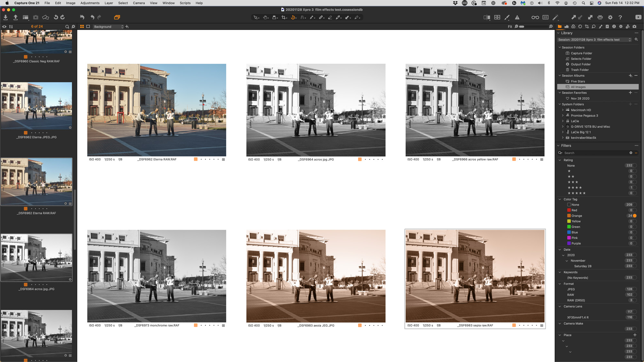
Task: Open the Capture Folder in Library
Action: [x=581, y=53]
